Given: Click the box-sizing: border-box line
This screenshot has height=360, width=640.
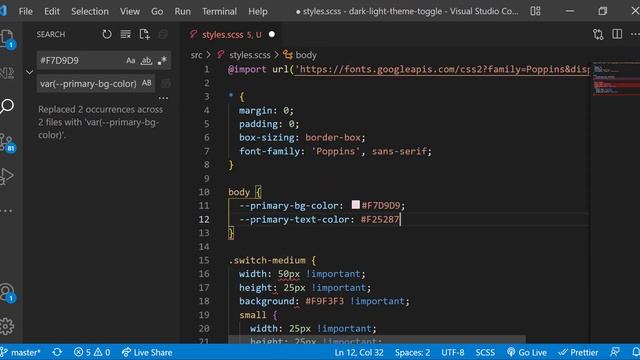Looking at the screenshot, I should point(302,138).
